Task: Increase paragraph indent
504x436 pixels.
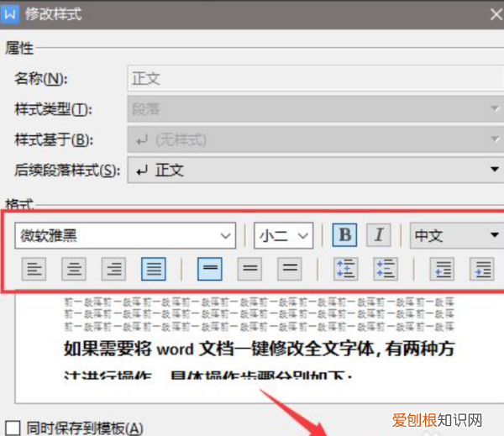Action: (482, 269)
